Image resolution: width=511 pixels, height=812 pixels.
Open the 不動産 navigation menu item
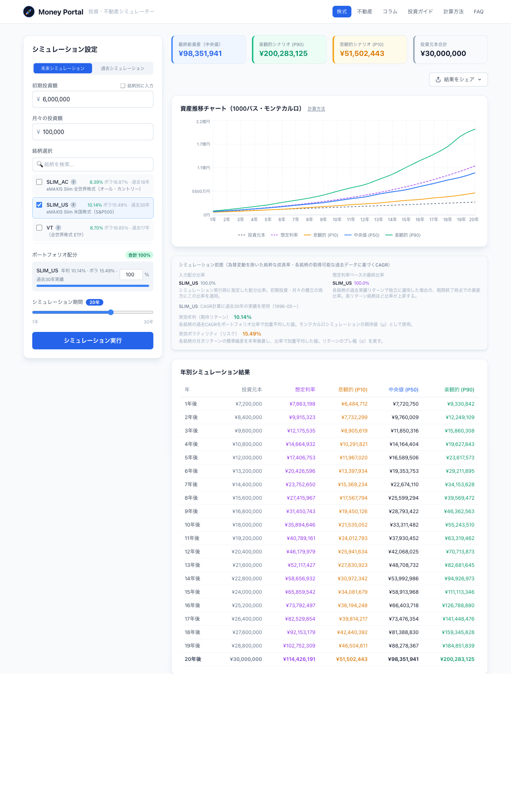coord(365,12)
